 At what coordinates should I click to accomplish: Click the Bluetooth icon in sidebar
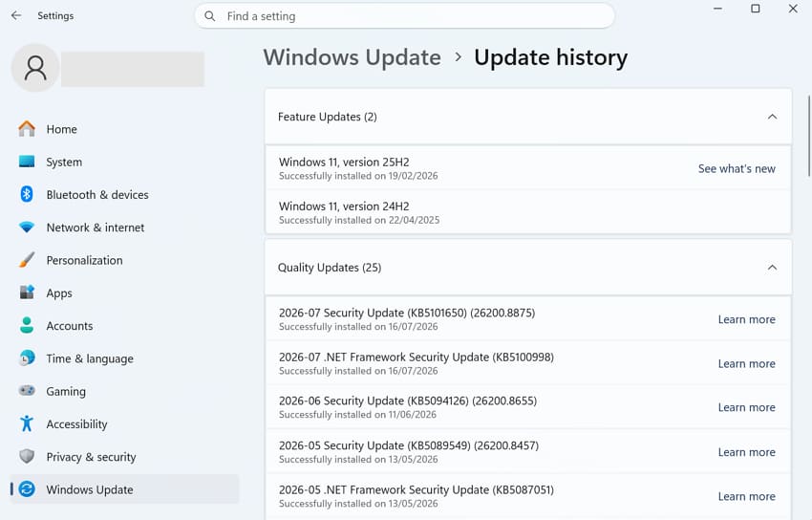click(x=27, y=194)
